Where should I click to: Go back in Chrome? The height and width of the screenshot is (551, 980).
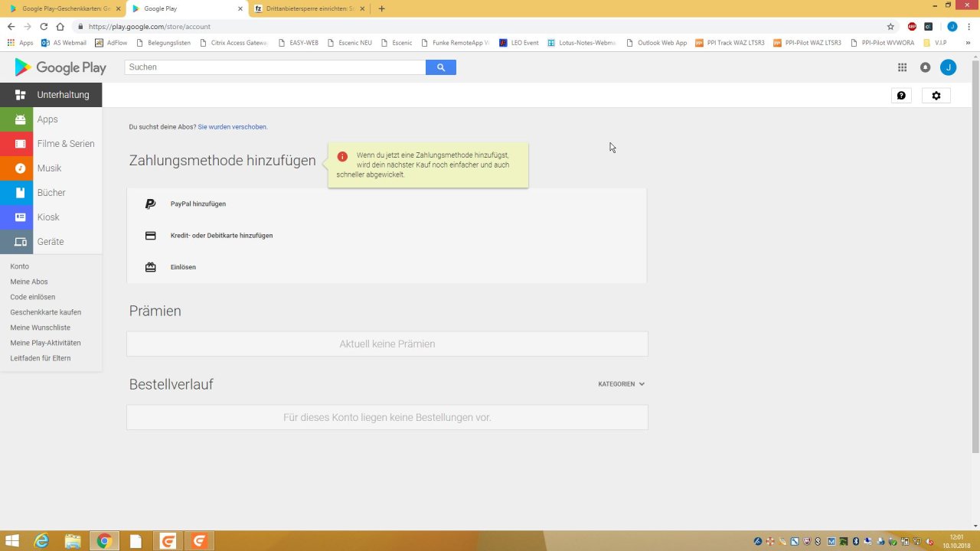point(11,27)
